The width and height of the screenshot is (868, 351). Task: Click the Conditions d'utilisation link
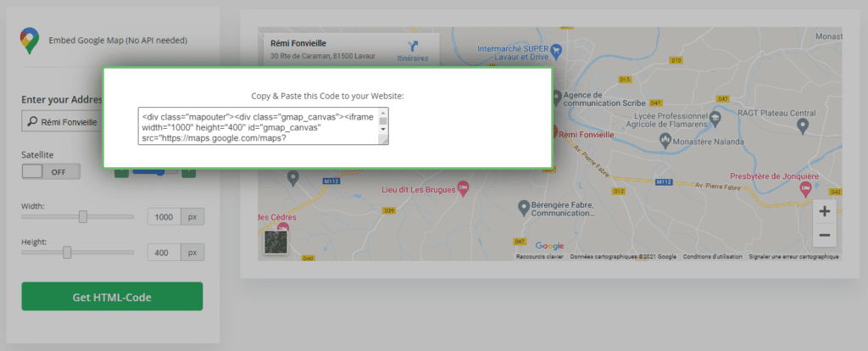click(x=713, y=257)
